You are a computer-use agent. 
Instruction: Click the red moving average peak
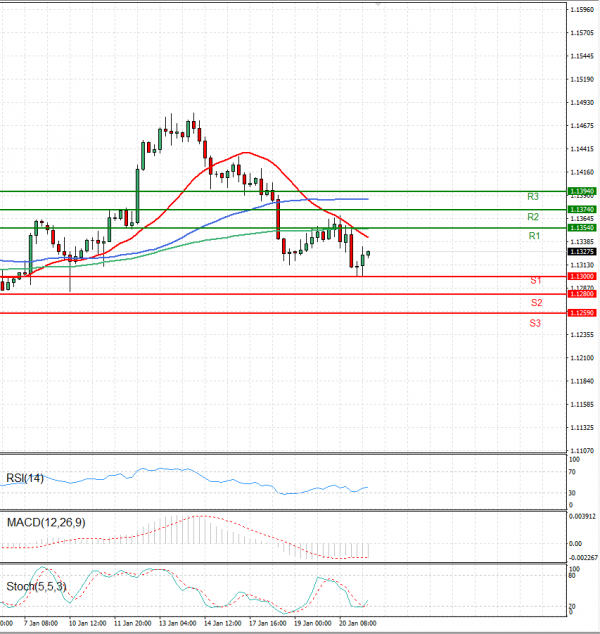pyautogui.click(x=245, y=152)
